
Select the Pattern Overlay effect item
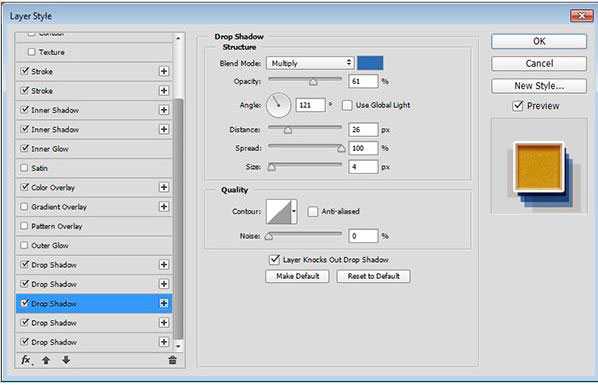[94, 226]
